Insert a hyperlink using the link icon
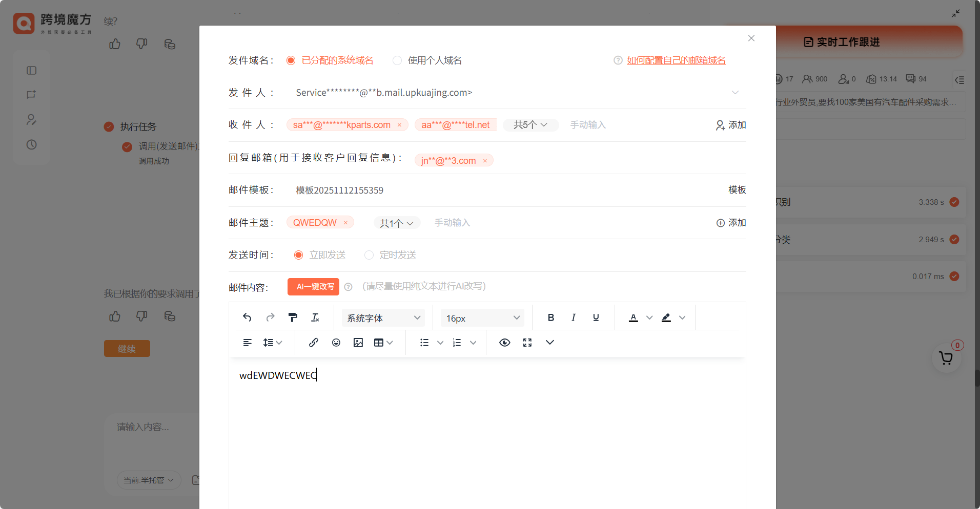This screenshot has width=980, height=509. (314, 343)
